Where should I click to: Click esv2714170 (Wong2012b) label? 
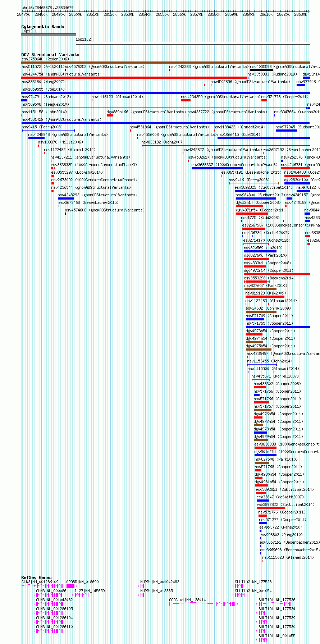pyautogui.click(x=267, y=240)
